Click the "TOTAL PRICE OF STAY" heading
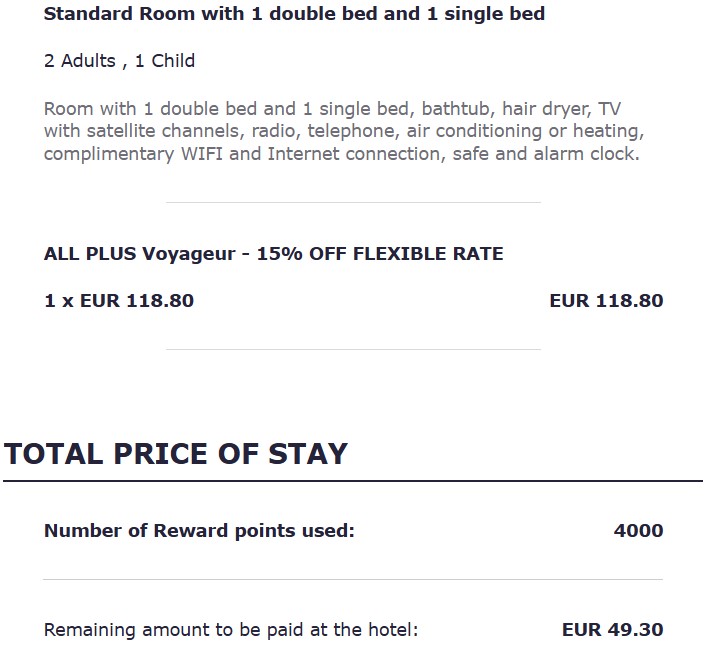This screenshot has width=707, height=646. [x=176, y=454]
